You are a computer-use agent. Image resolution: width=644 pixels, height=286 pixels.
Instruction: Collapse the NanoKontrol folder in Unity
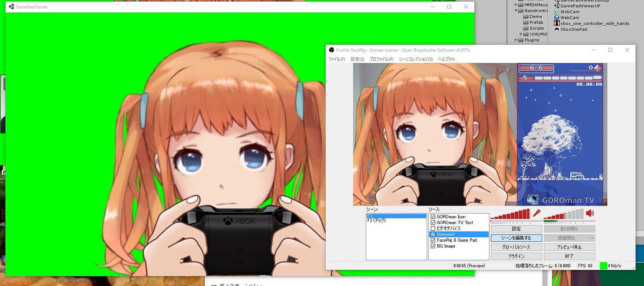point(516,11)
